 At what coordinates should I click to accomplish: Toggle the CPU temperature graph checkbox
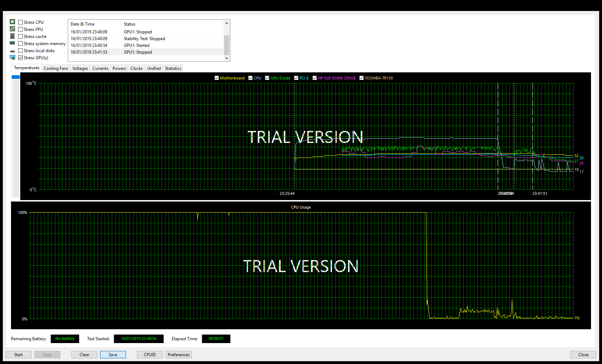[x=251, y=78]
